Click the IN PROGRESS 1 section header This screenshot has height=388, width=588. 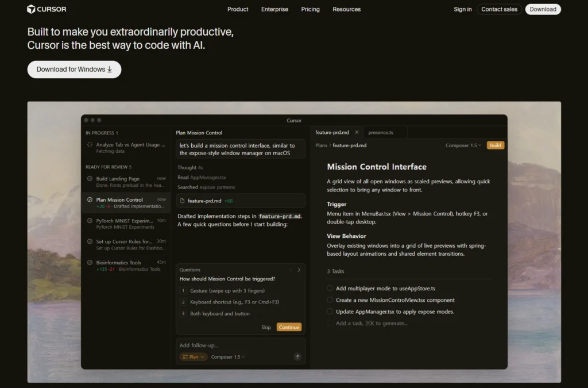pos(102,133)
